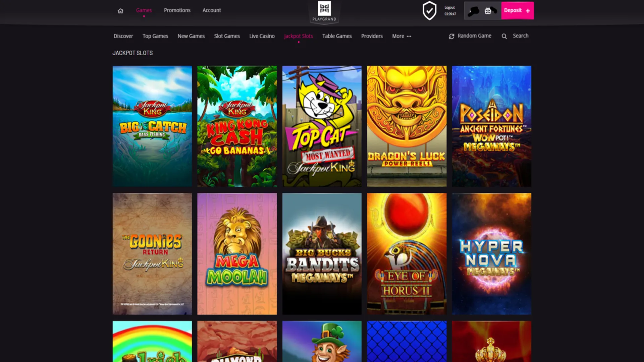Image resolution: width=644 pixels, height=362 pixels.
Task: Click the search magnifier icon
Action: click(x=504, y=36)
